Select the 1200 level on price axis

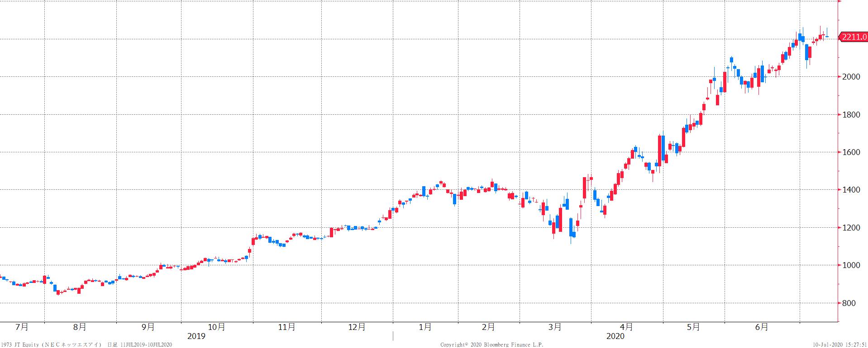[851, 228]
